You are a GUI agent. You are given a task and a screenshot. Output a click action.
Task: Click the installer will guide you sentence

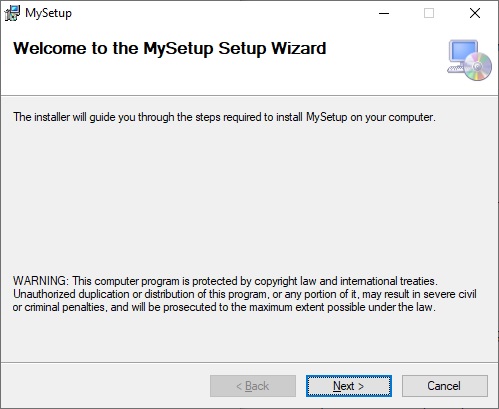point(224,117)
